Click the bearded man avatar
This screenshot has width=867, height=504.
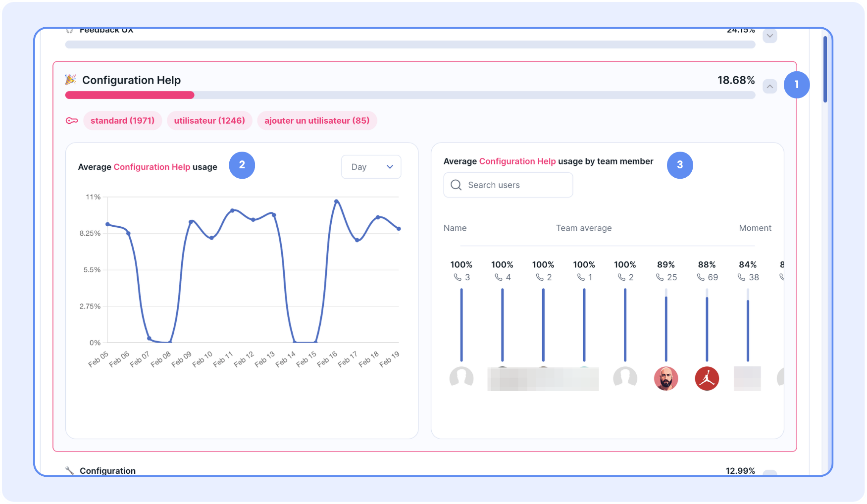tap(665, 379)
